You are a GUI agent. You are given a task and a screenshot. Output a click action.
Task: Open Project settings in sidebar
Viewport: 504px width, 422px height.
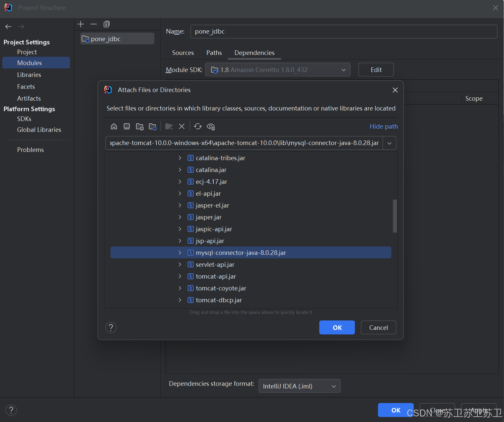point(27,52)
